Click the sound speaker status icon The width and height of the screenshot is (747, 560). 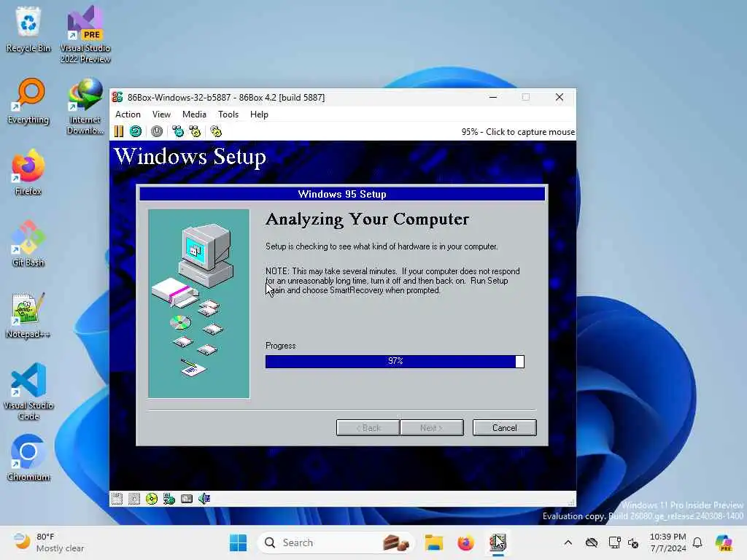pyautogui.click(x=204, y=499)
